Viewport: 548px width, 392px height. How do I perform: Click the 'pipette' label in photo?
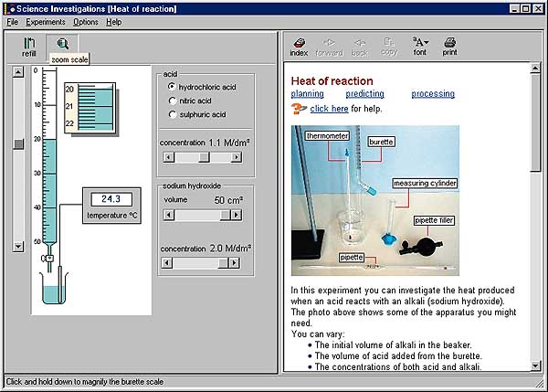coord(352,258)
